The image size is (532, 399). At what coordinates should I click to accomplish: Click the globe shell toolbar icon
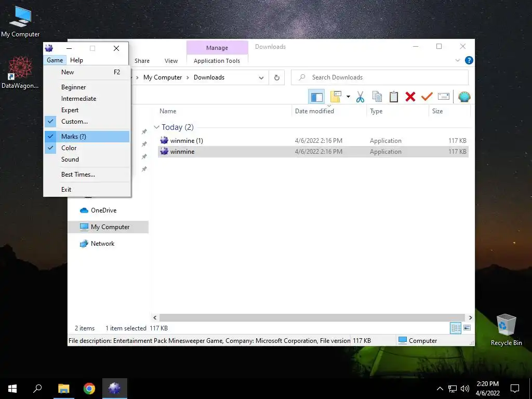[x=464, y=97]
